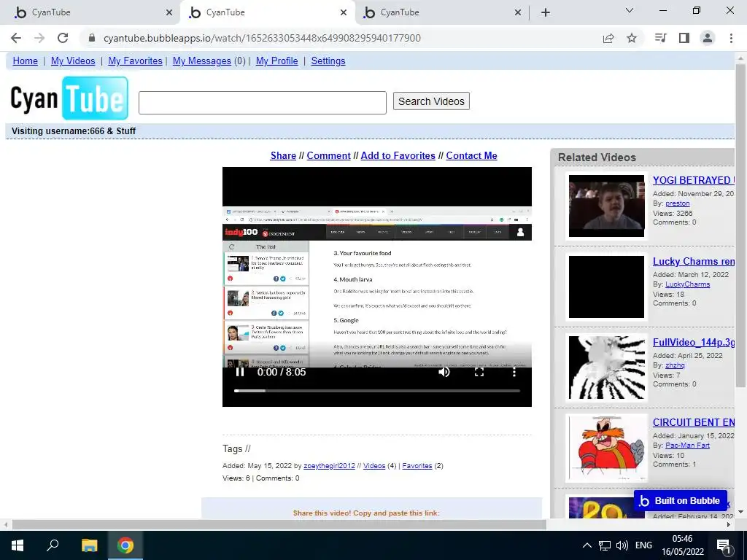Show hidden system tray icons

point(587,545)
